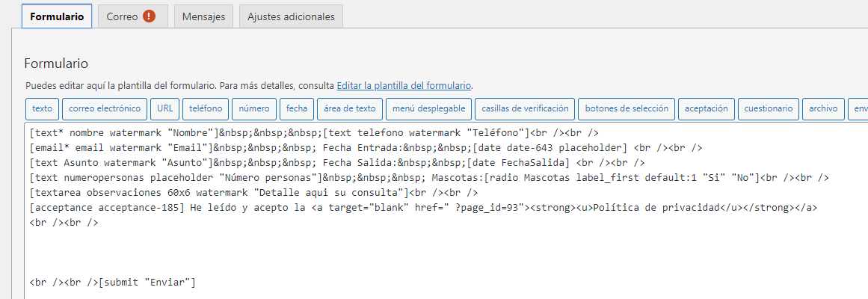Insert a fecha date tag

coord(297,109)
